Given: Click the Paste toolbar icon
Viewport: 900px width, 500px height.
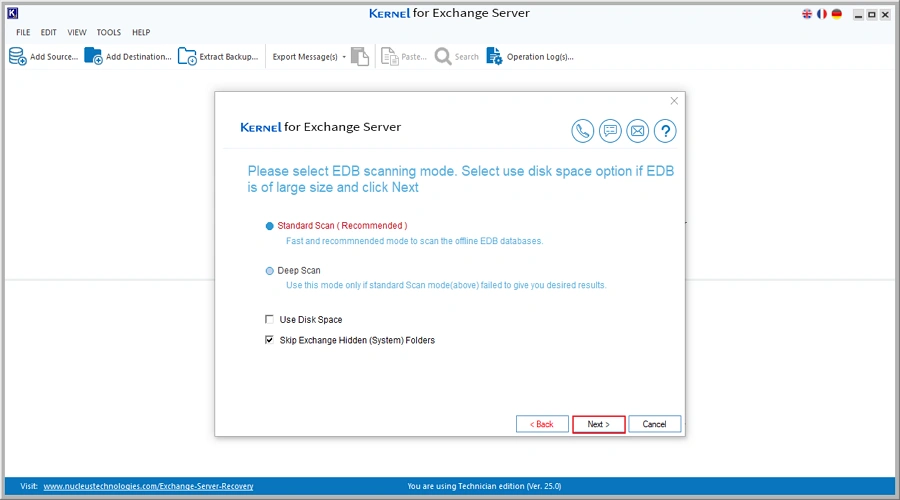Looking at the screenshot, I should [x=390, y=56].
